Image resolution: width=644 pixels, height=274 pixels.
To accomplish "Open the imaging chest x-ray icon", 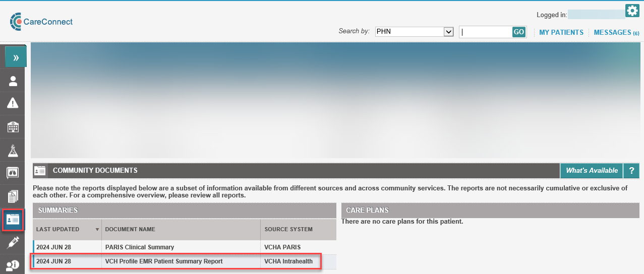I will [x=13, y=173].
